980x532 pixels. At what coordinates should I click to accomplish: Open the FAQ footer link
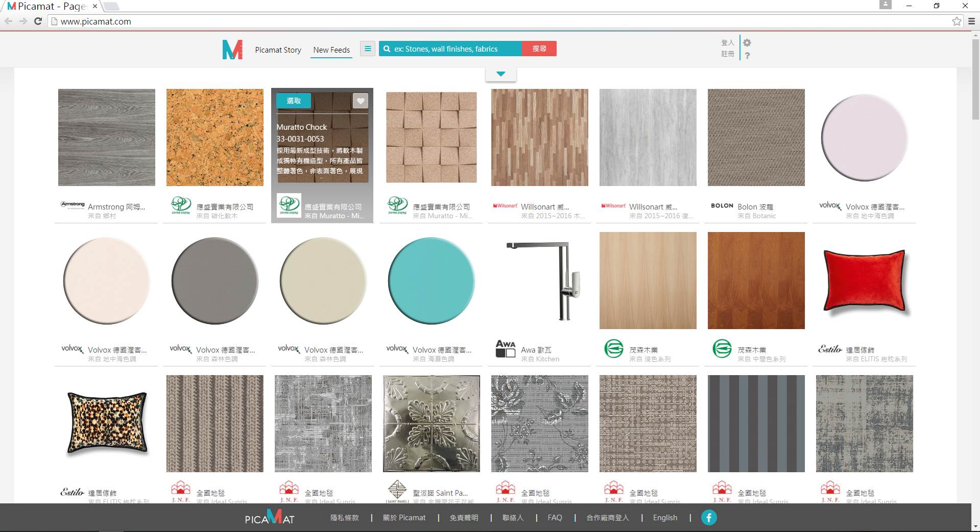coord(555,518)
